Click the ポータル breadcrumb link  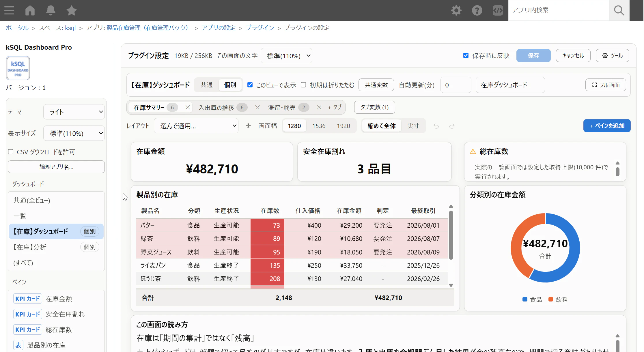17,28
